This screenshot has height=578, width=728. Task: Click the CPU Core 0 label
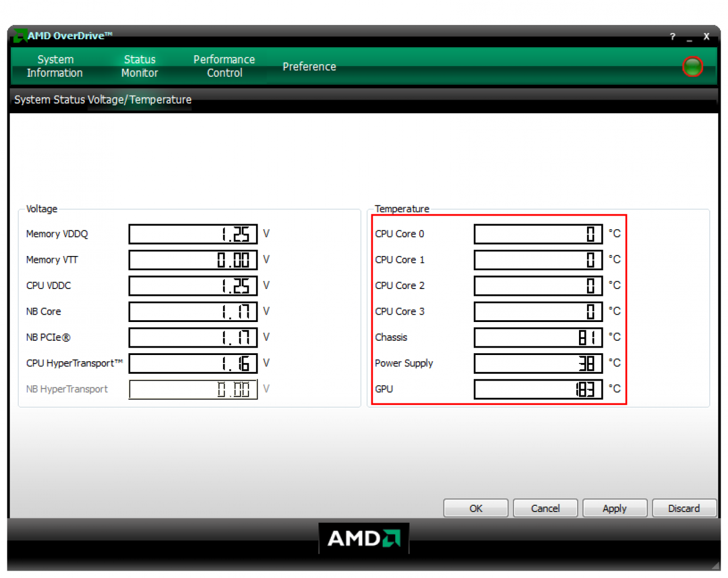point(399,234)
